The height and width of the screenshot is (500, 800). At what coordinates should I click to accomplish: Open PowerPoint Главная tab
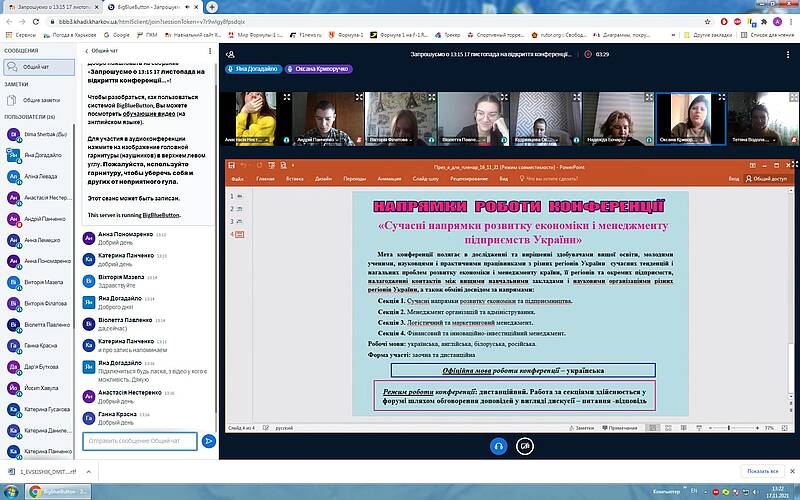point(265,179)
